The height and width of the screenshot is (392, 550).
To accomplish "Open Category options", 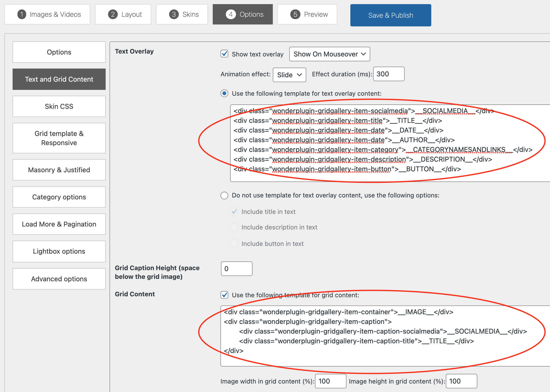I will click(x=59, y=197).
